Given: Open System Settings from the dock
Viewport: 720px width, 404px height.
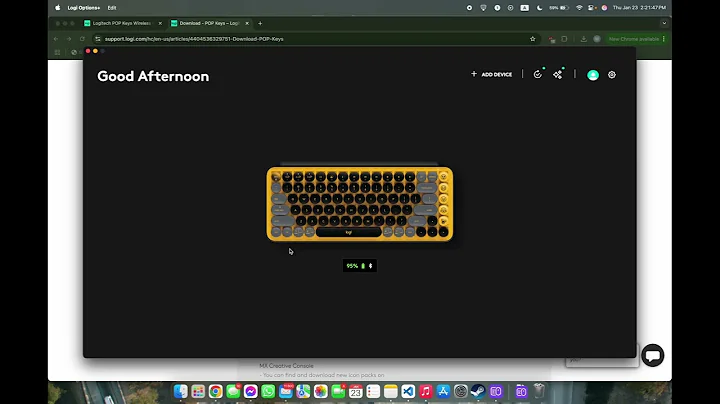Looking at the screenshot, I should coord(461,392).
